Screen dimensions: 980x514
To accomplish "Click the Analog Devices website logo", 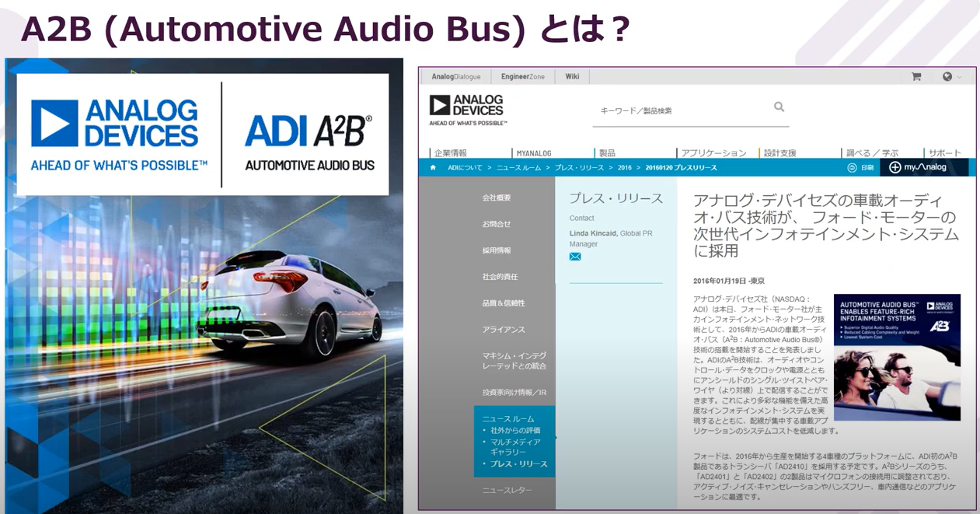I will (x=468, y=110).
